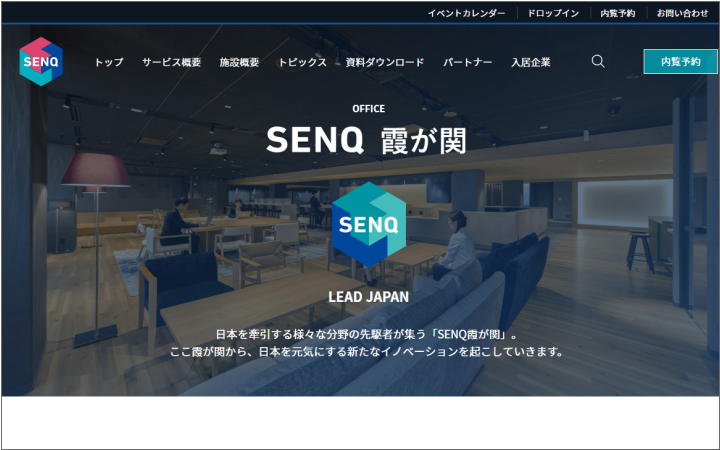Open イベントカレンダー link in top bar
This screenshot has height=450, width=720.
pyautogui.click(x=466, y=13)
